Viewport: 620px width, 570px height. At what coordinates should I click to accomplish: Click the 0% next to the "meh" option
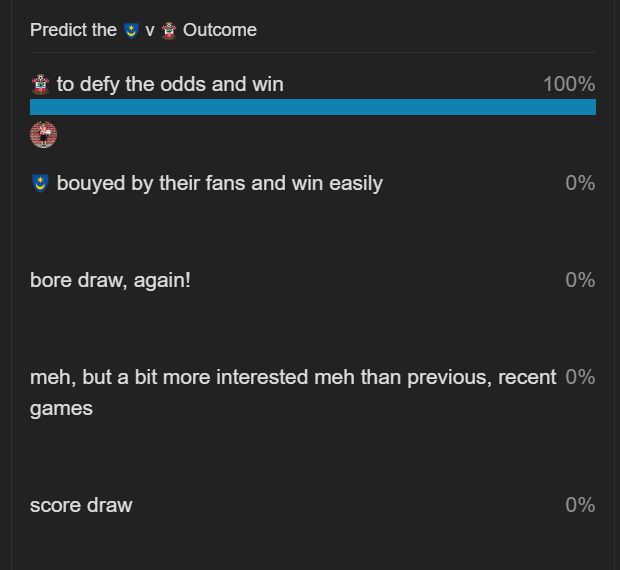coord(580,377)
